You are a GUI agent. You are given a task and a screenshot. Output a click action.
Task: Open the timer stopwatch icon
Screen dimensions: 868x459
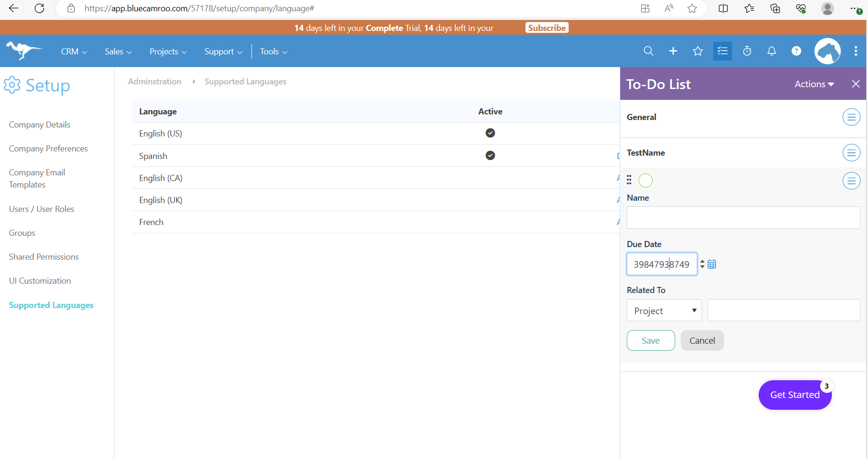tap(747, 51)
